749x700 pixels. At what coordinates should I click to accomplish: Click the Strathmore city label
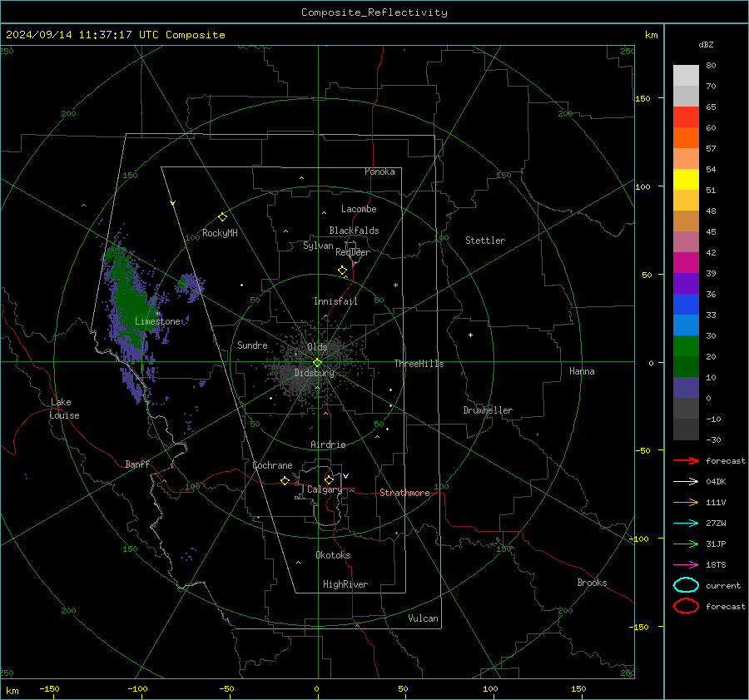click(x=404, y=493)
